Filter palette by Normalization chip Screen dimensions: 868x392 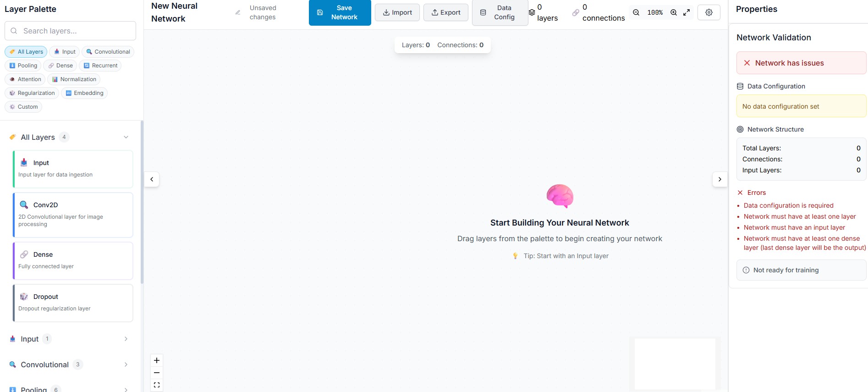click(x=74, y=79)
